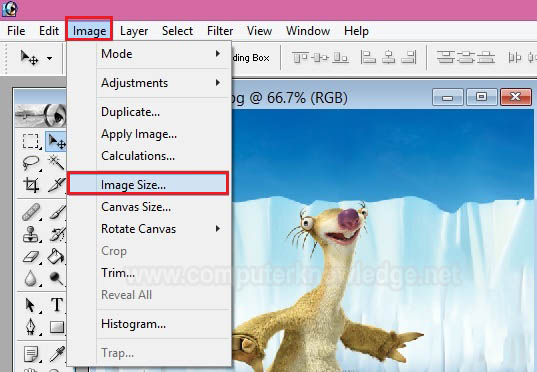
Task: Open the Layer menu
Action: (134, 31)
